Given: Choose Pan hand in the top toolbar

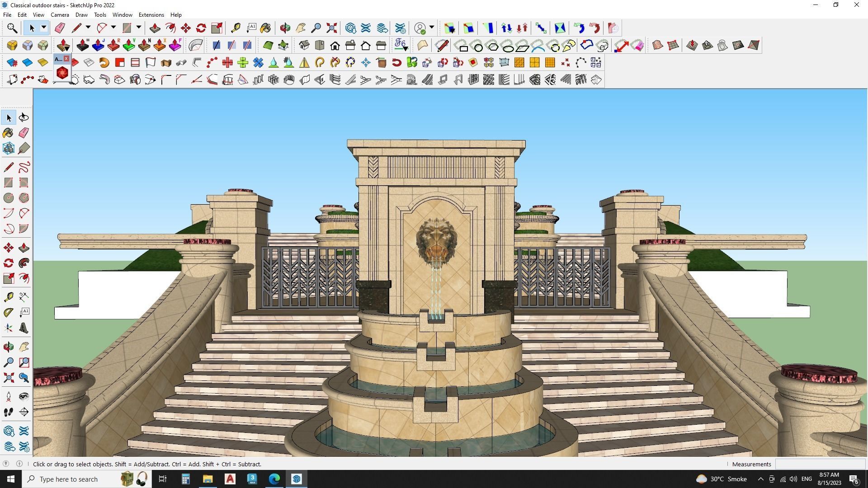Looking at the screenshot, I should 301,28.
